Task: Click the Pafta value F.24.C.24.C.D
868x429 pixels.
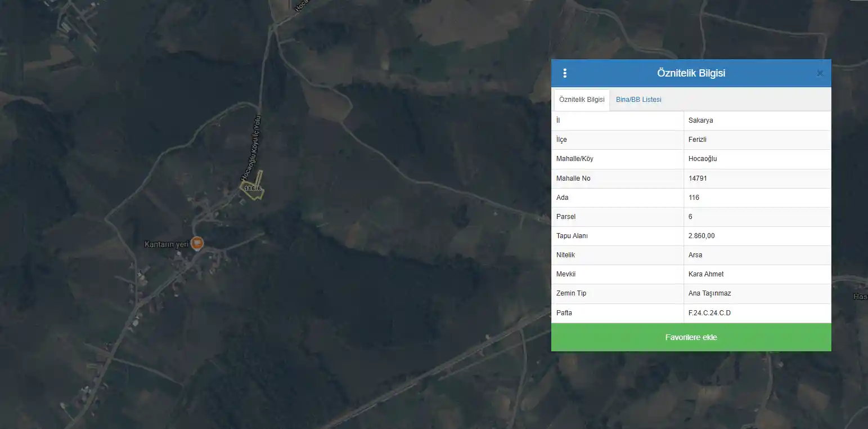Action: (x=709, y=312)
